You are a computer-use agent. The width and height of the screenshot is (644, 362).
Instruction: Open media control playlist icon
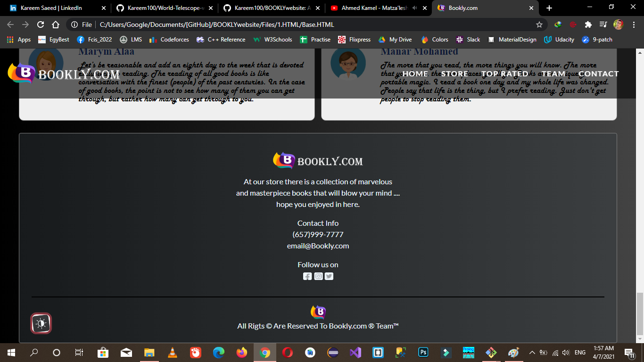tap(603, 25)
